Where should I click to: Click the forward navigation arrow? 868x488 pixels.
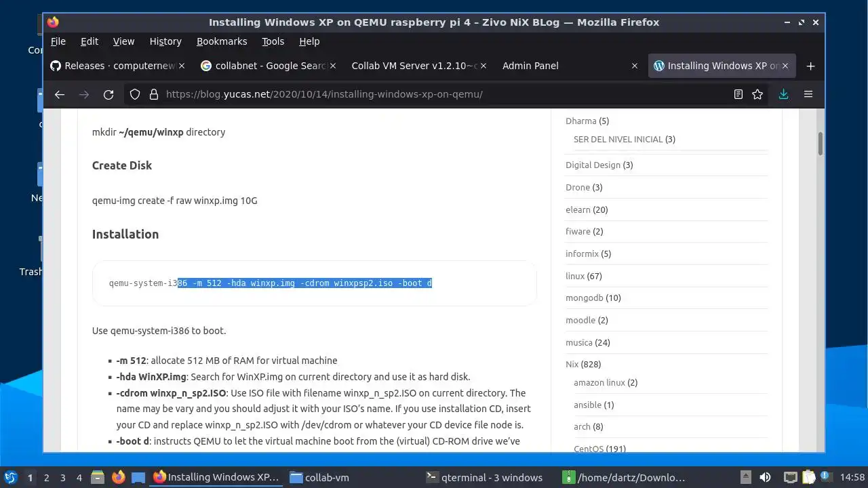(84, 94)
